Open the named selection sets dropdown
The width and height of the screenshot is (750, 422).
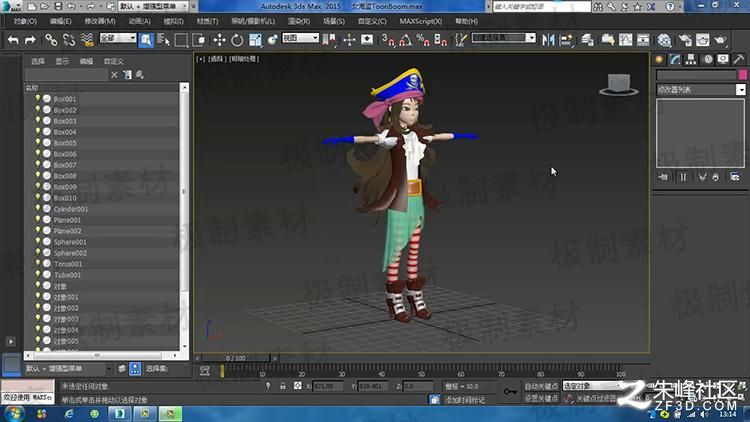[503, 38]
